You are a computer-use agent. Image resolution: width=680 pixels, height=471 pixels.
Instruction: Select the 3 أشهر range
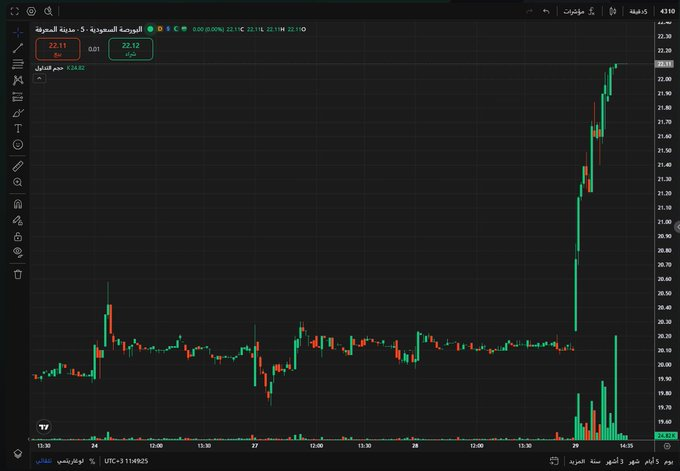[615, 461]
